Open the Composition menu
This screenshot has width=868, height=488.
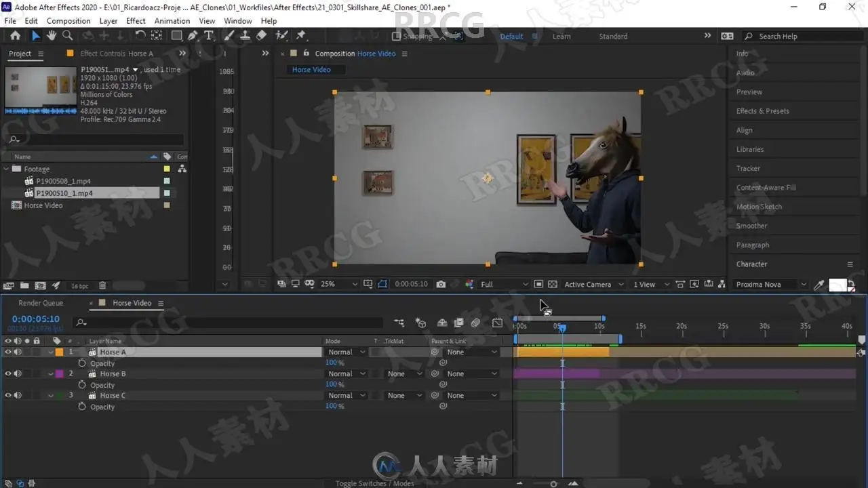click(x=68, y=21)
